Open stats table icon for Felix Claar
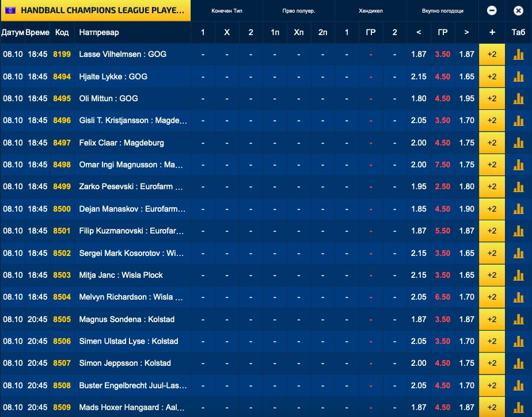Image resolution: width=532 pixels, height=417 pixels. pyautogui.click(x=518, y=143)
